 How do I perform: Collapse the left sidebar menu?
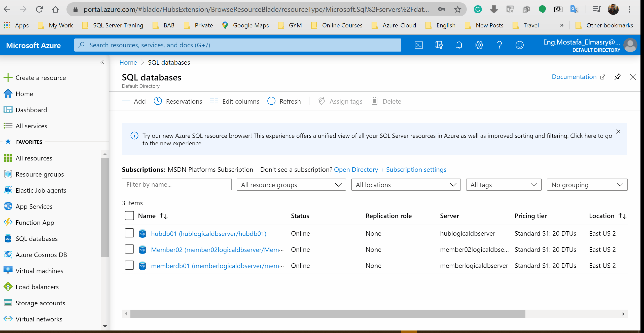click(102, 62)
